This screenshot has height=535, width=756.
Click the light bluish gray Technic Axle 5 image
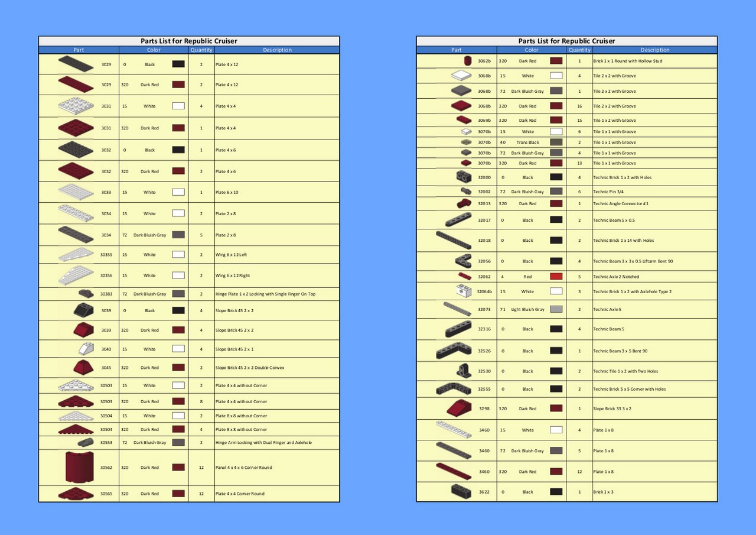(457, 309)
